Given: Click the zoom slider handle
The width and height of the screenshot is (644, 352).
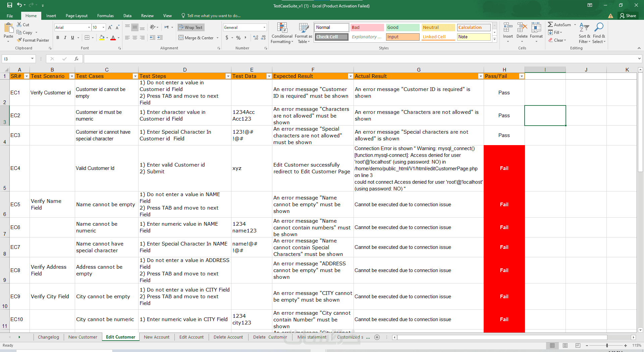Looking at the screenshot, I should tap(607, 346).
